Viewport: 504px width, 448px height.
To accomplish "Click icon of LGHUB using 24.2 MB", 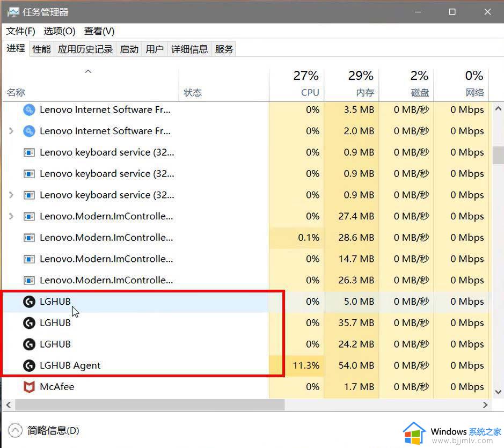I will tap(29, 344).
